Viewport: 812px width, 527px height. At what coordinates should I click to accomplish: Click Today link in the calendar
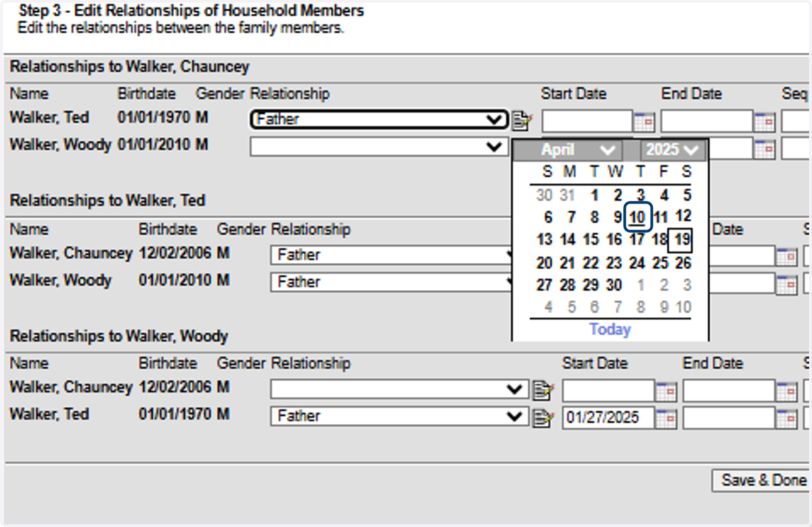coord(610,329)
